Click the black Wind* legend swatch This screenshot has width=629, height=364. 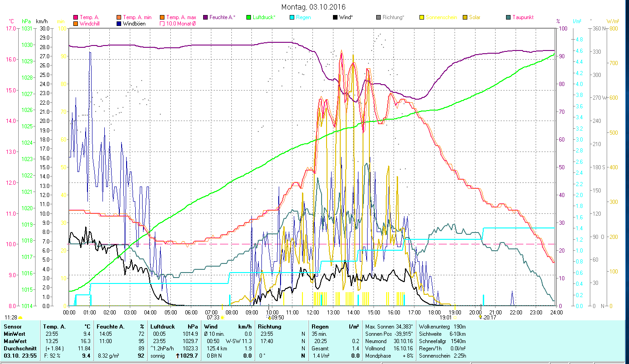tap(335, 17)
